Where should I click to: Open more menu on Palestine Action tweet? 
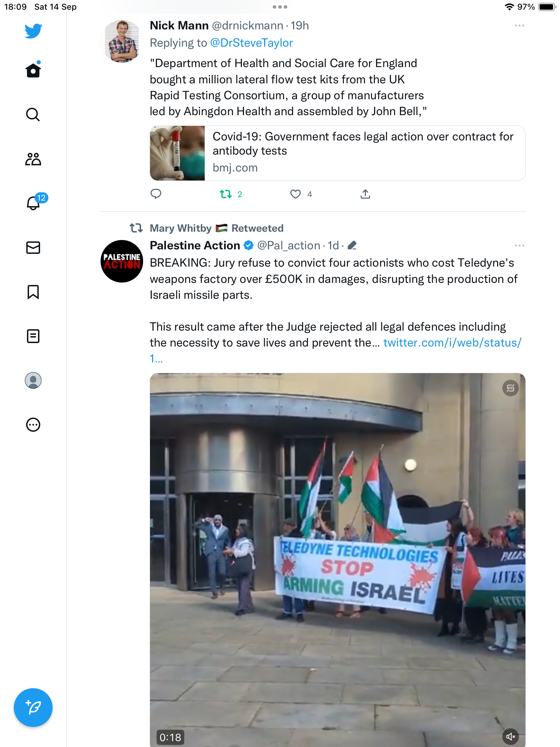pyautogui.click(x=519, y=246)
